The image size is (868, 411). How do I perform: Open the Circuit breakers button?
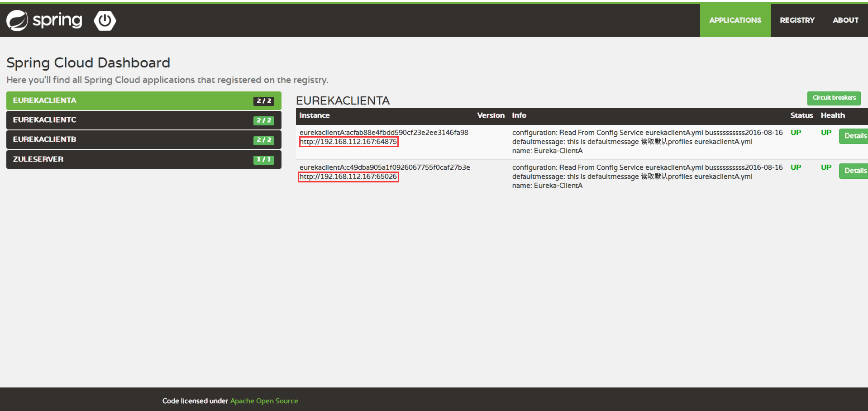coord(834,98)
